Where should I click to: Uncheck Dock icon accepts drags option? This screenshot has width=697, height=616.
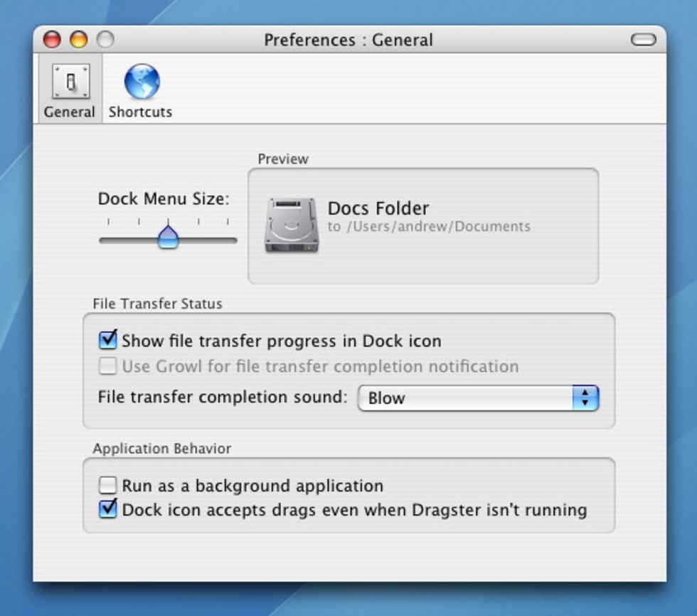click(x=108, y=509)
